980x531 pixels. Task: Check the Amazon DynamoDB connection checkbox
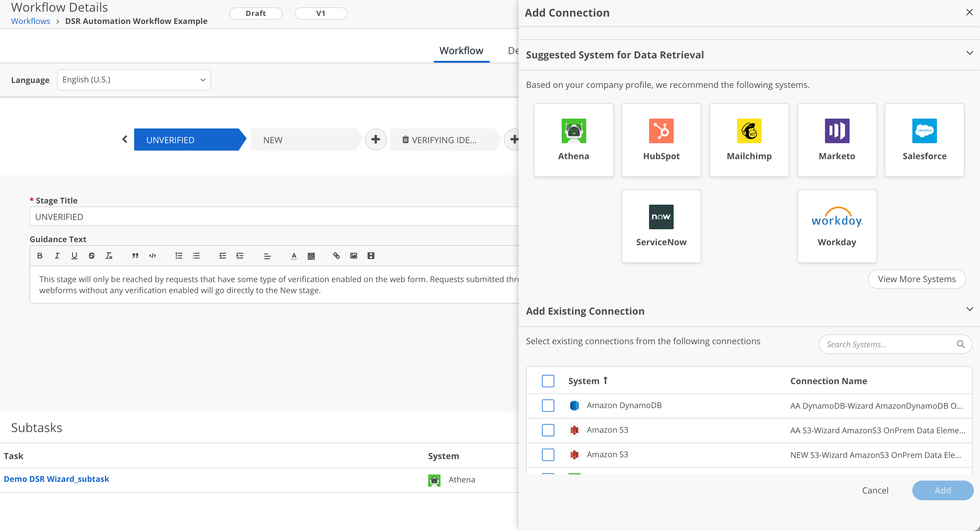pos(548,406)
